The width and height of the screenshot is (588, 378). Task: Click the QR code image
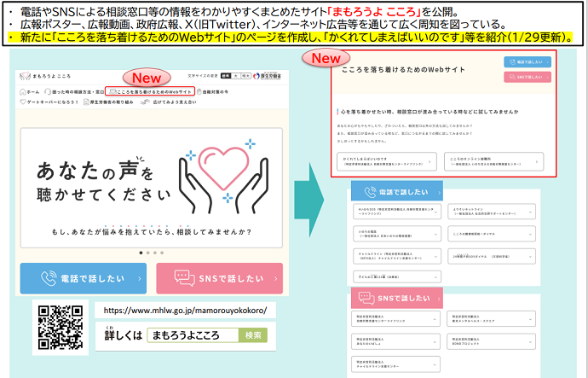point(61,328)
